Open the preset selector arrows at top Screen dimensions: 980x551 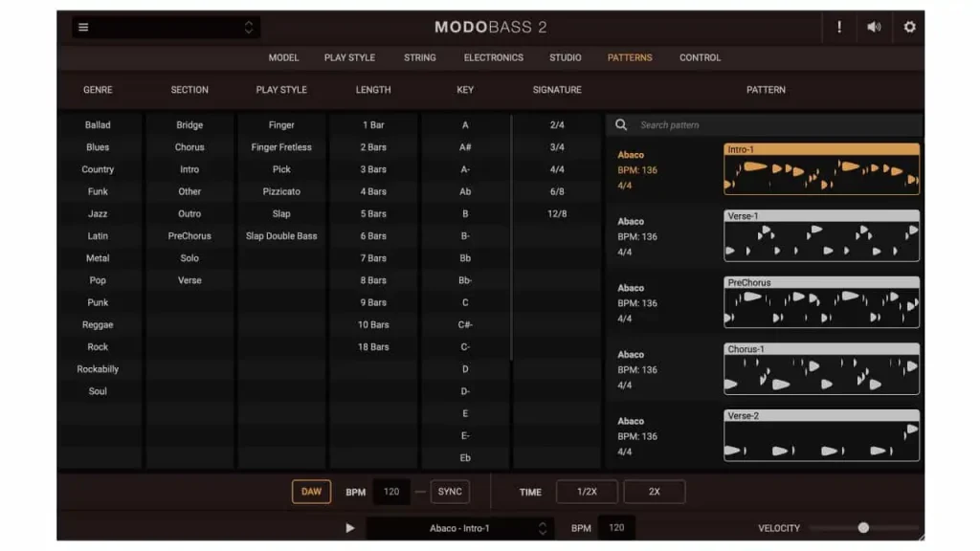tap(249, 27)
